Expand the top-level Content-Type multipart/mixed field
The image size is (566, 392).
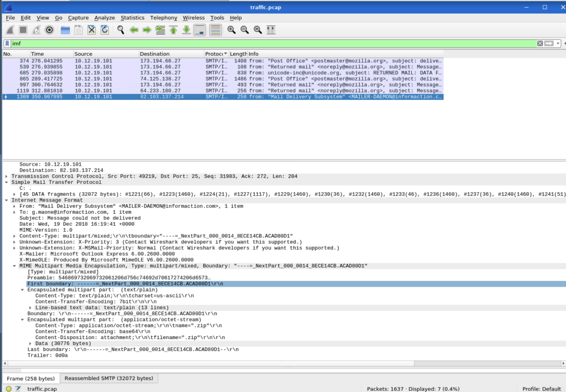point(14,236)
